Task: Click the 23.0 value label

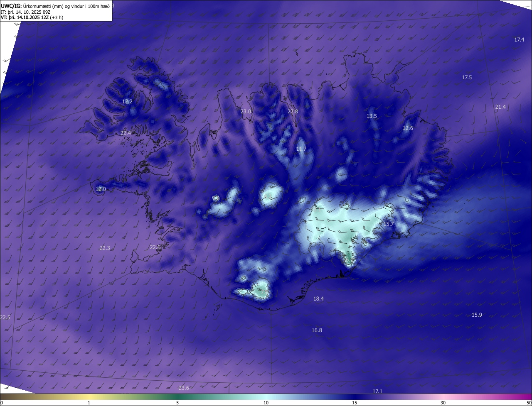Action: click(x=246, y=112)
